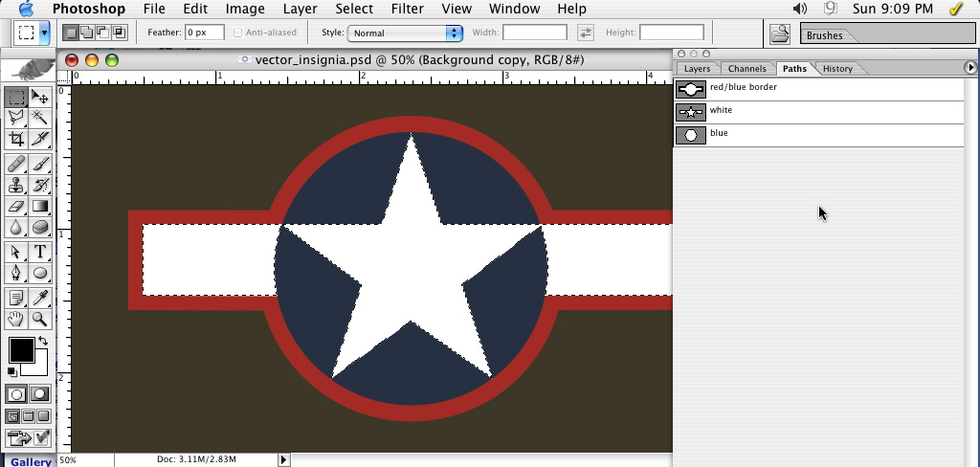Switch to the Layers tab
This screenshot has height=467, width=980.
click(x=697, y=69)
